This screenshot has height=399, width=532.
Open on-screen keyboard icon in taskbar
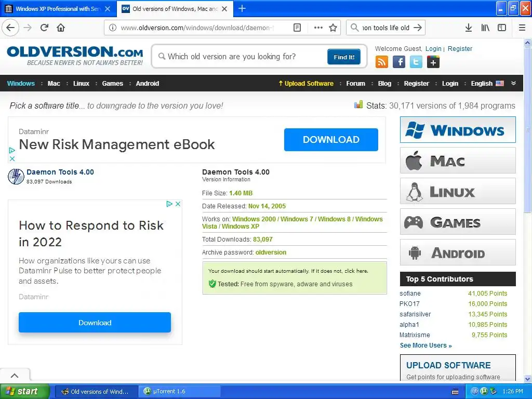[455, 392]
